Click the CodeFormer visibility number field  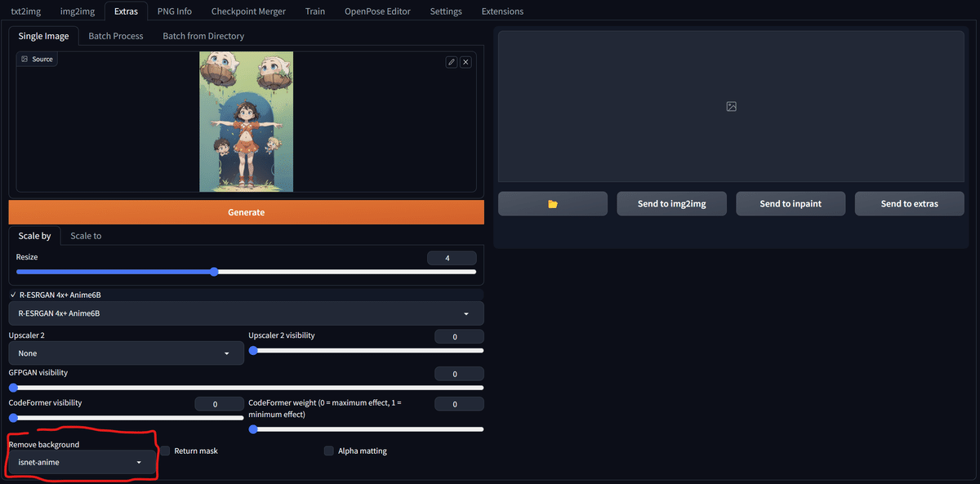[219, 404]
